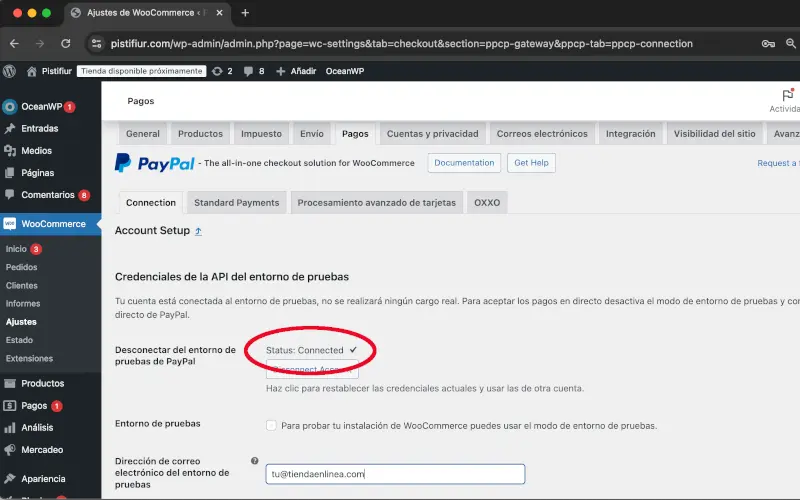800x500 pixels.
Task: Open the Extensiones submenu item
Action: click(29, 358)
